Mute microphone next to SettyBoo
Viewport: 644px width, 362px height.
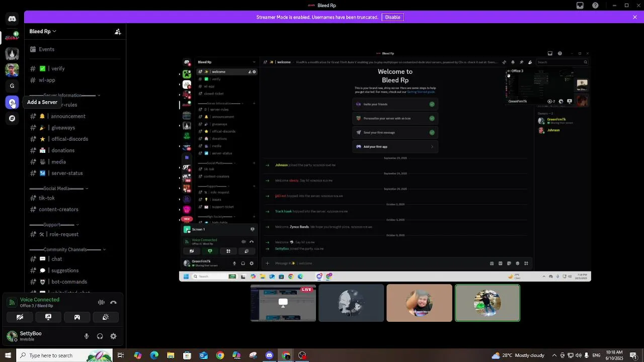(87, 336)
